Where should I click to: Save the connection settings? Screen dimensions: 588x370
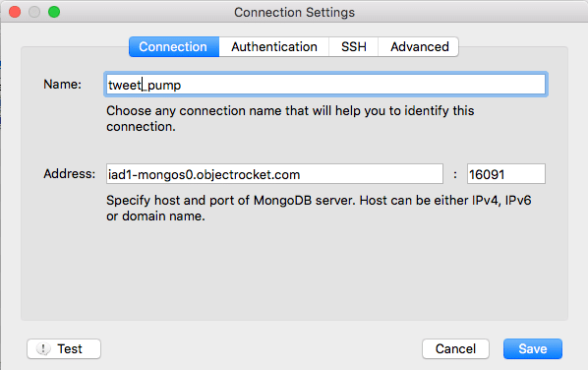(x=533, y=349)
